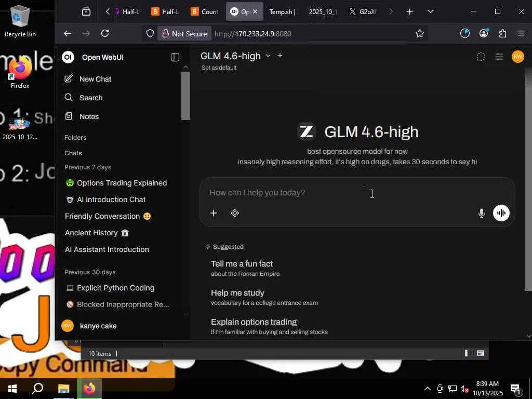Open the circular toolbar extension icon
The width and height of the screenshot is (532, 399).
point(465,33)
